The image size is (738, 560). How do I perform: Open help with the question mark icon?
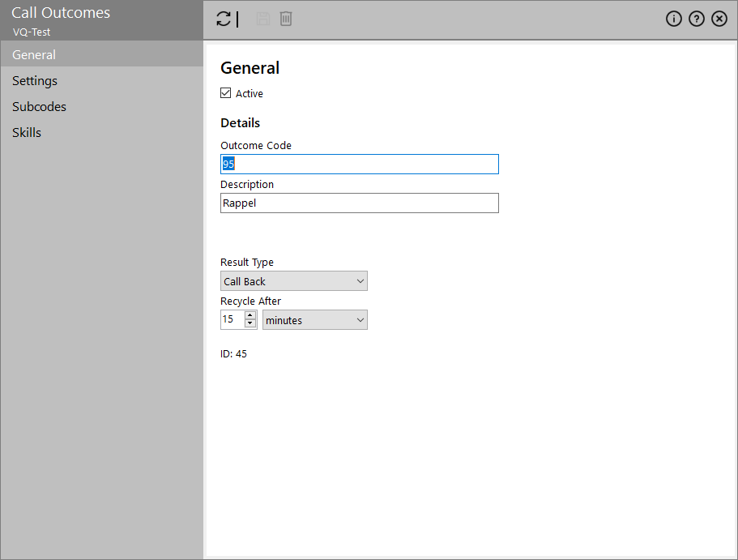point(696,19)
